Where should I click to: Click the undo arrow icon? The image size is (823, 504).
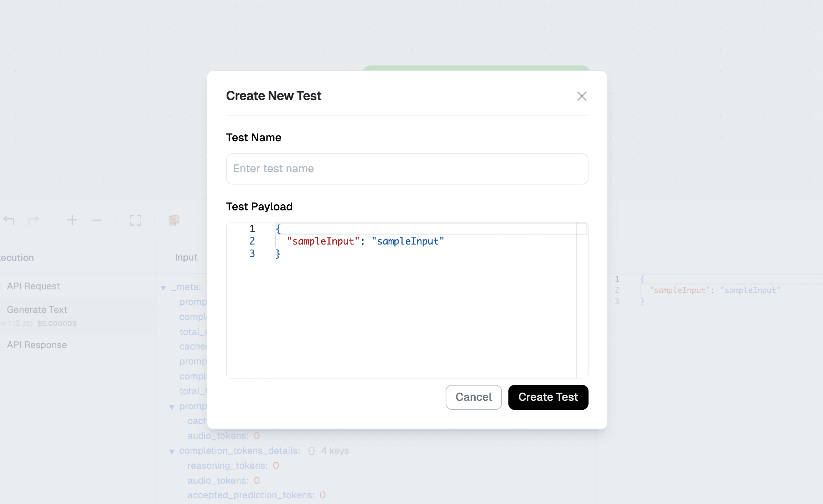point(9,220)
